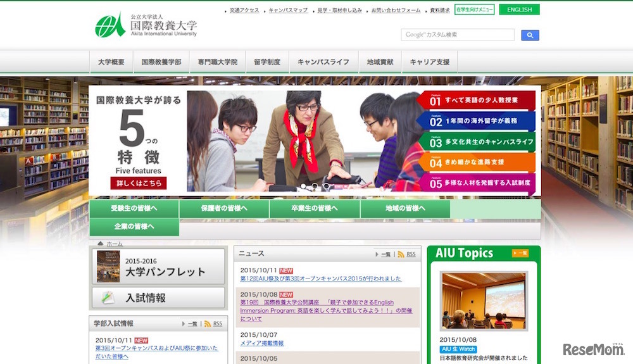
Task: Open the 地域の皆様へ tab
Action: point(405,208)
